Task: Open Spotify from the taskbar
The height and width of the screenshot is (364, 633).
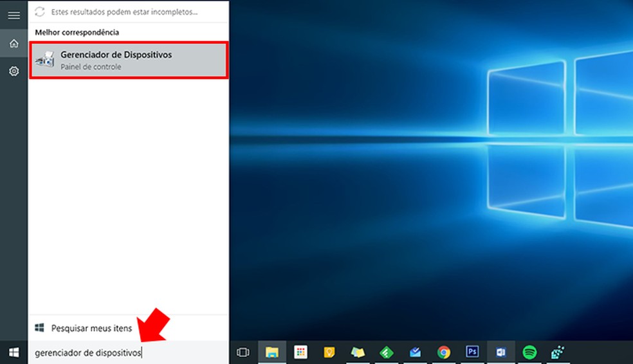Action: click(529, 352)
